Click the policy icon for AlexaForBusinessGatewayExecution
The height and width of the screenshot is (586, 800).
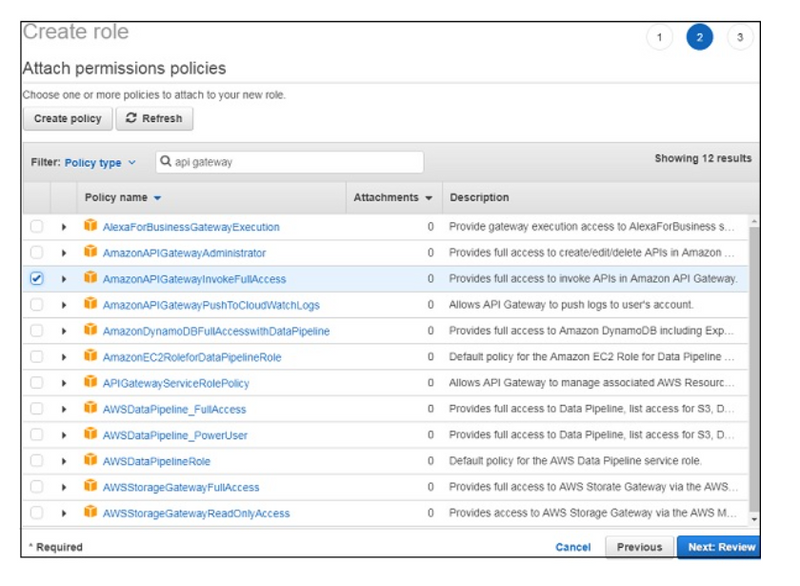pos(90,227)
